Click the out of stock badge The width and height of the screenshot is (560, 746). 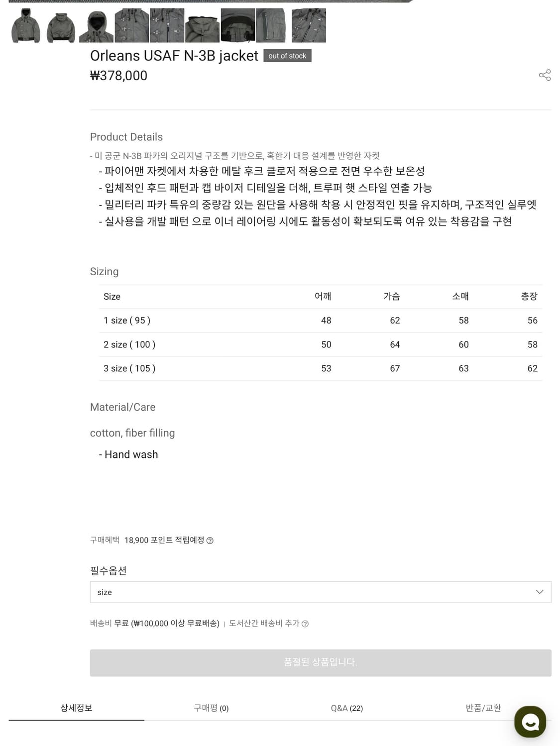[x=287, y=56]
